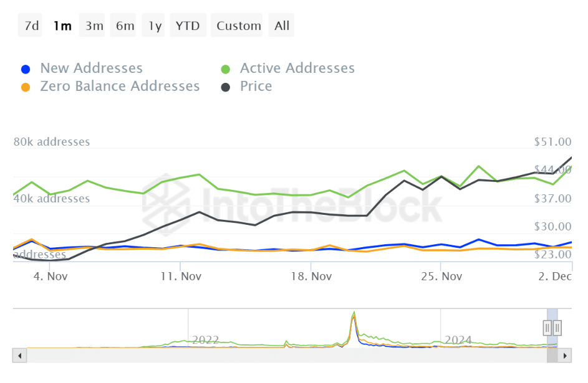
Task: Click the navigator scroll left arrow
Action: 19,356
